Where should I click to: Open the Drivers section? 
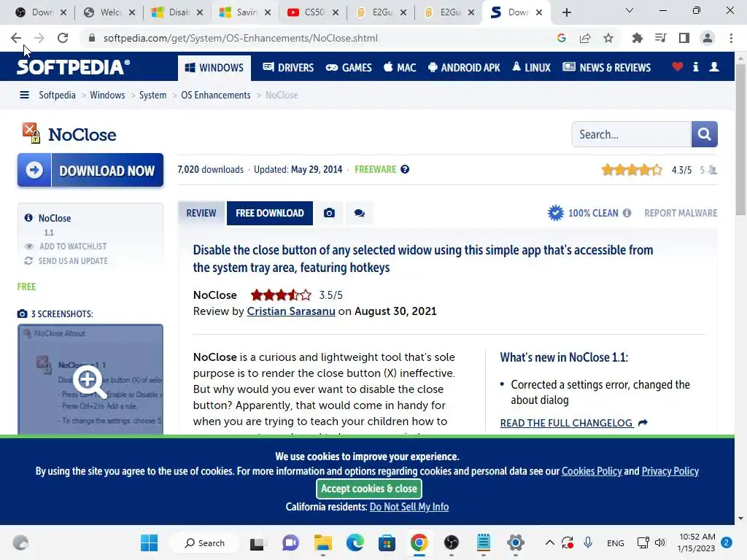point(288,68)
